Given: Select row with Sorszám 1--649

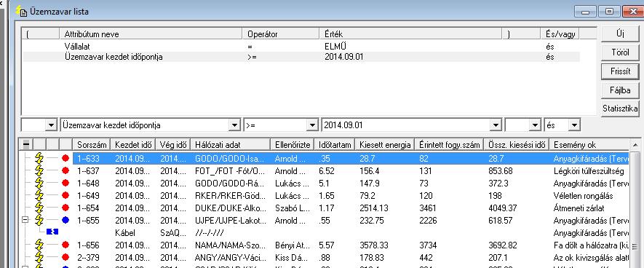Looking at the screenshot, I should tap(351, 195).
